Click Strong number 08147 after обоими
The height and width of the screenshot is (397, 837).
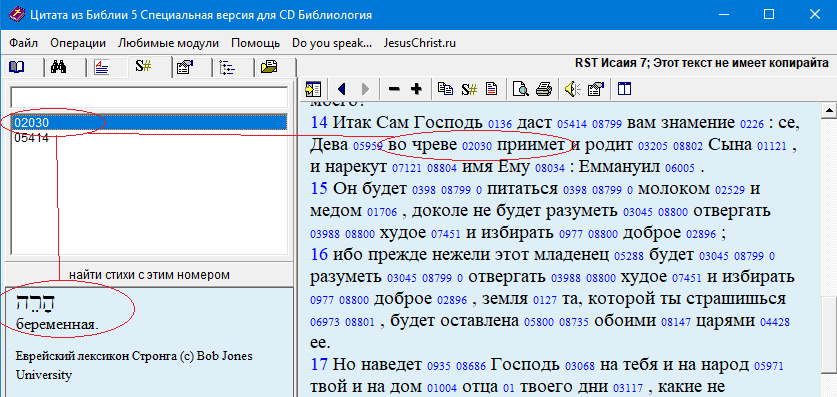[x=676, y=322]
